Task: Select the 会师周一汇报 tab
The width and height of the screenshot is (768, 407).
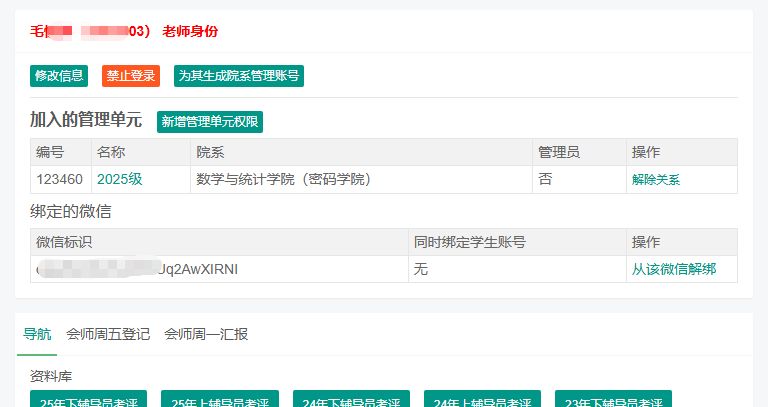Action: pyautogui.click(x=206, y=334)
